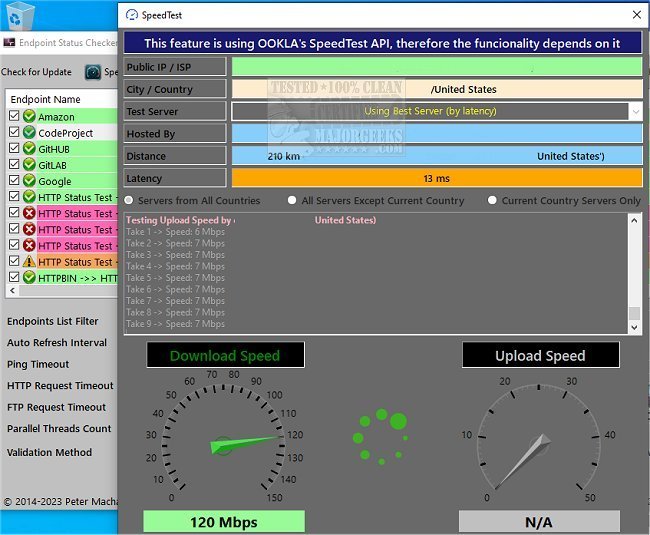Click the Check for Update menu item
This screenshot has width=650, height=535.
[37, 72]
